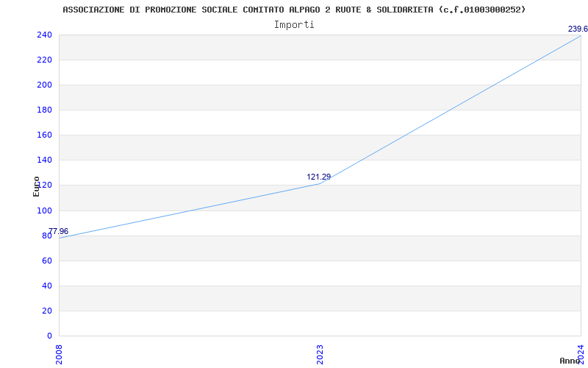The height and width of the screenshot is (368, 588).
Task: Click the 2008 x-axis label
Action: coord(59,355)
